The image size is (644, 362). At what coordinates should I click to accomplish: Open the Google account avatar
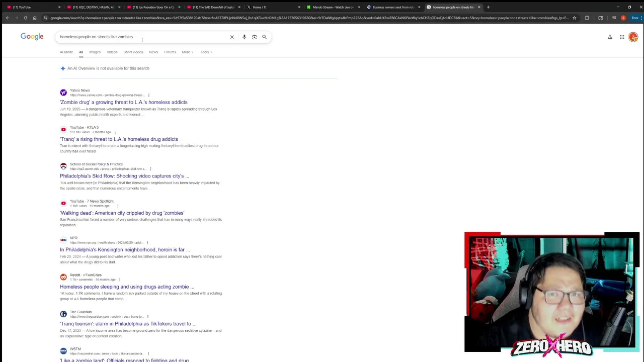pyautogui.click(x=633, y=37)
